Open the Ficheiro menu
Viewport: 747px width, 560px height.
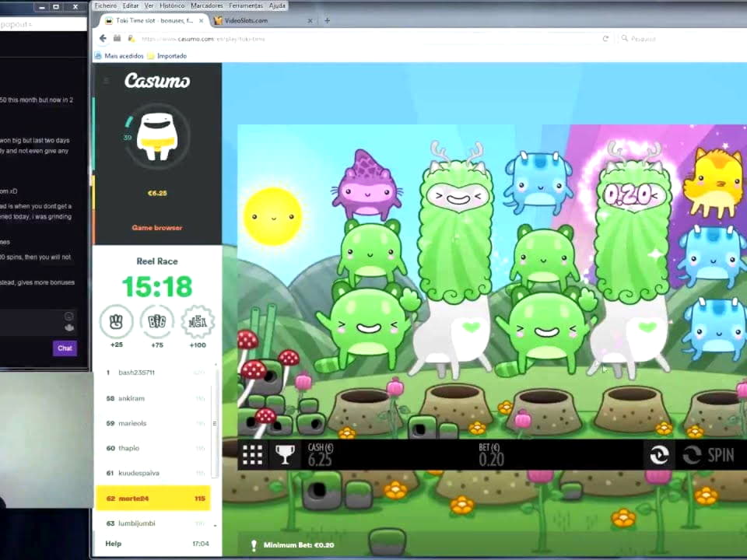pyautogui.click(x=105, y=5)
